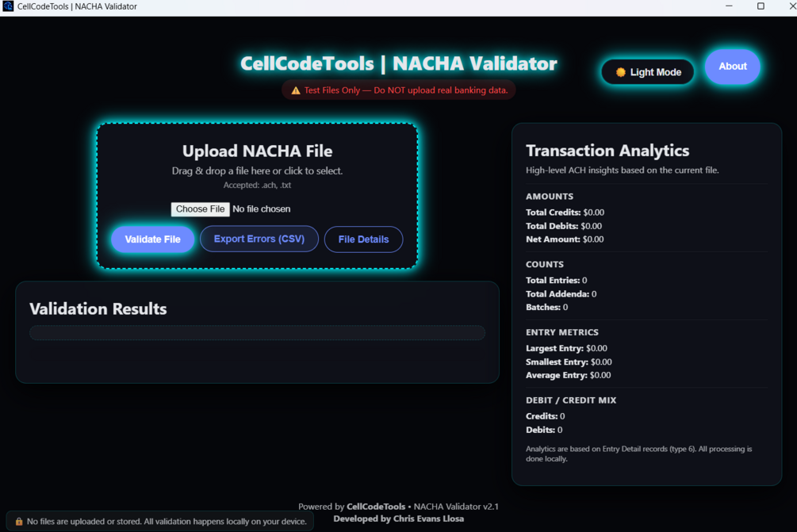Maximize the NACHA Validator window
The image size is (797, 532).
[x=761, y=6]
